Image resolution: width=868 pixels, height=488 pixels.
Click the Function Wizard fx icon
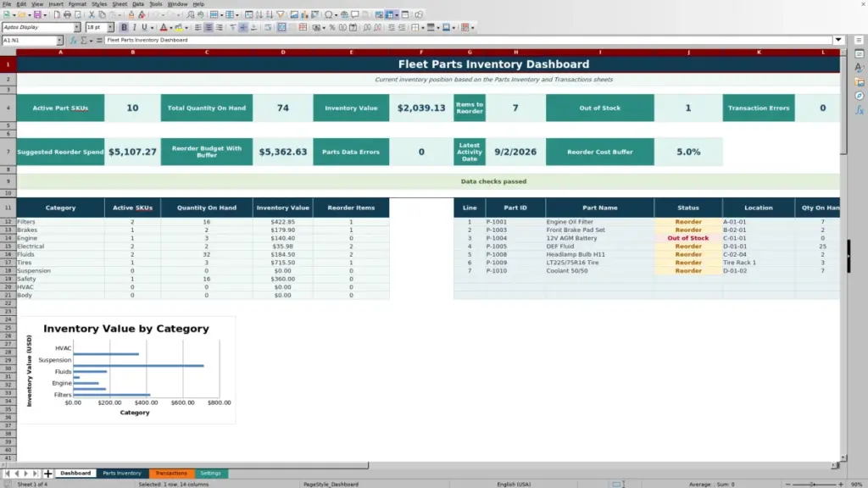tap(73, 40)
